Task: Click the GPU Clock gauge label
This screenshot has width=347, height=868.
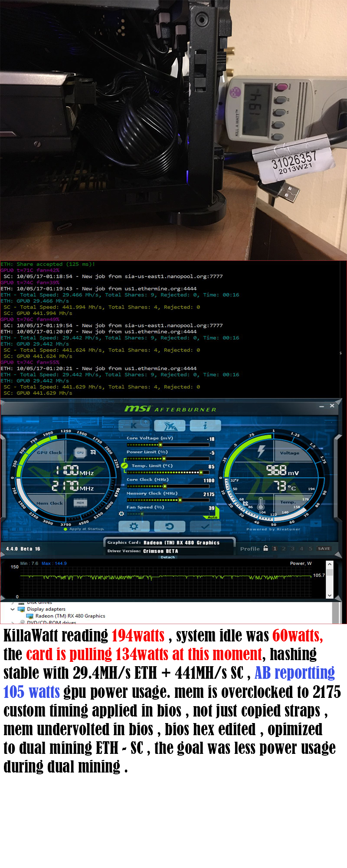Action: tap(49, 452)
